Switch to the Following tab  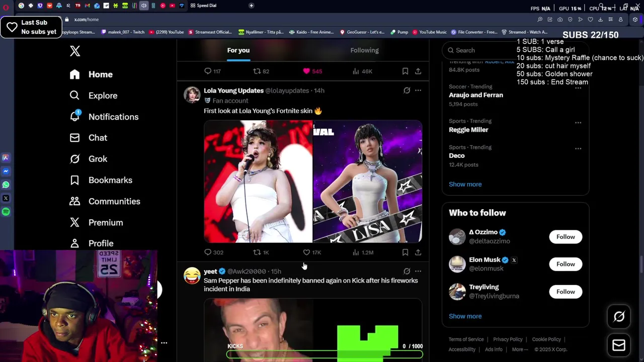coord(364,50)
